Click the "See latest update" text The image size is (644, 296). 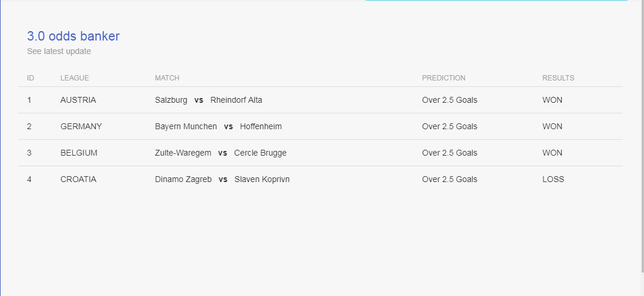tap(59, 52)
